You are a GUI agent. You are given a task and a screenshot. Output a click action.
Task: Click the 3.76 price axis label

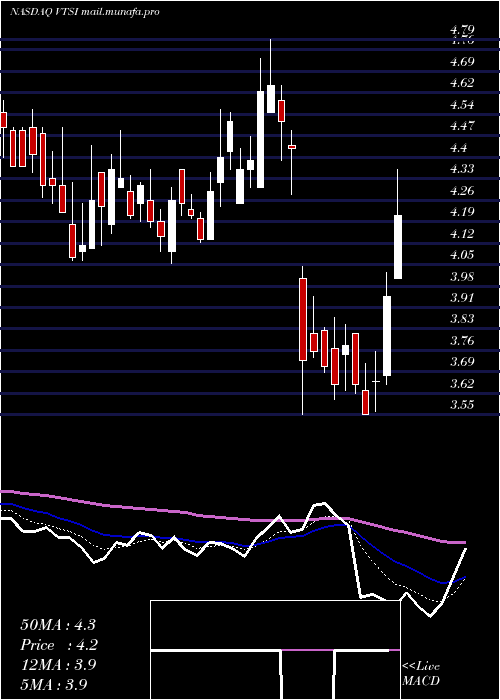[462, 341]
